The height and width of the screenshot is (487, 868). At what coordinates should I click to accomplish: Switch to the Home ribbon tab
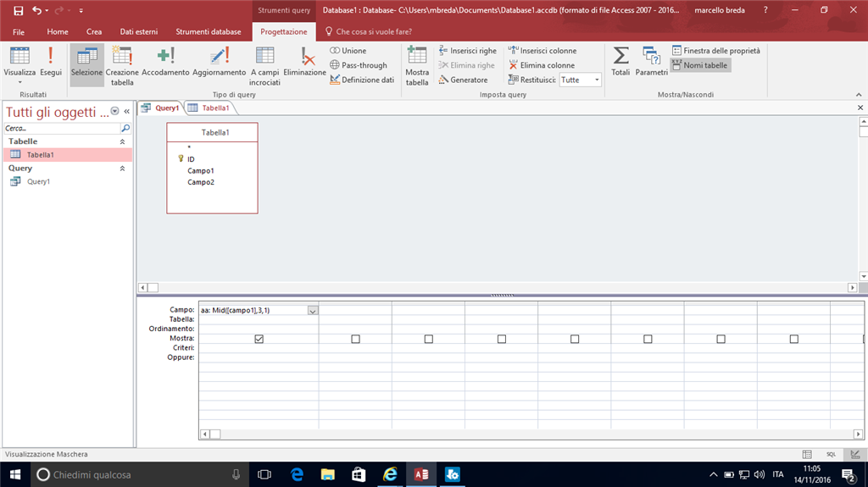(58, 31)
